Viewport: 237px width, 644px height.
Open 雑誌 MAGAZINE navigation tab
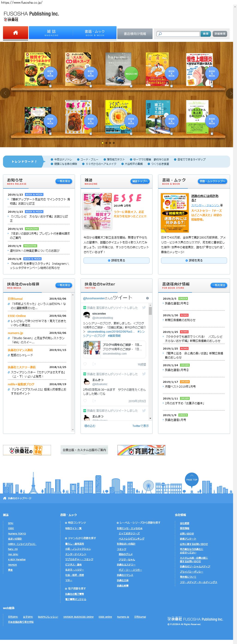tap(51, 33)
